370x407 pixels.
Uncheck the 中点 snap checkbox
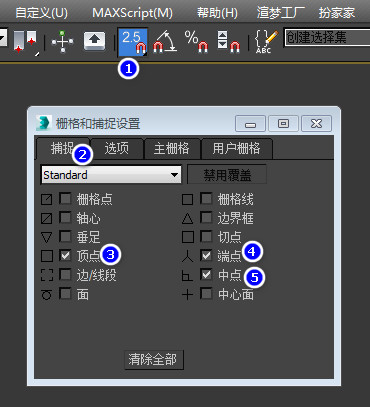click(206, 275)
